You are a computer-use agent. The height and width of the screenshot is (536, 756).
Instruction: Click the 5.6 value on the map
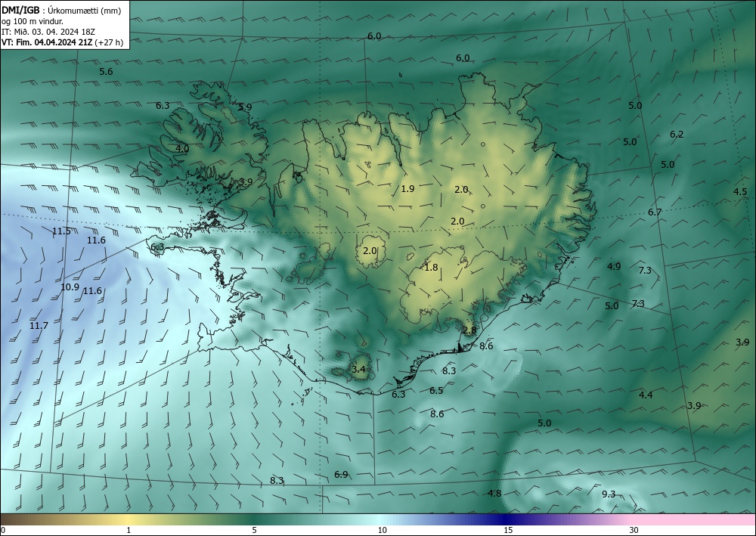106,72
